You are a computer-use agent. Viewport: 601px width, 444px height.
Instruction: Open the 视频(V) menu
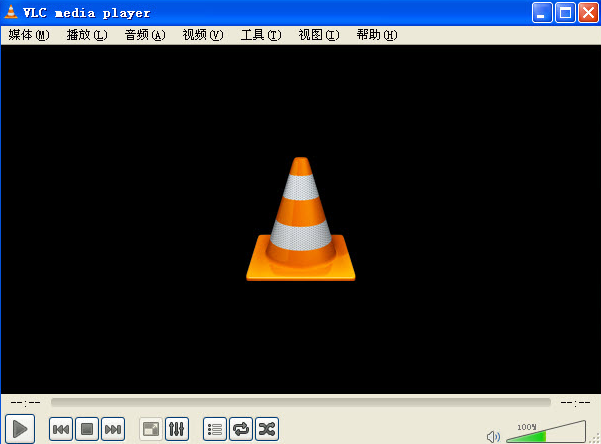(x=203, y=35)
